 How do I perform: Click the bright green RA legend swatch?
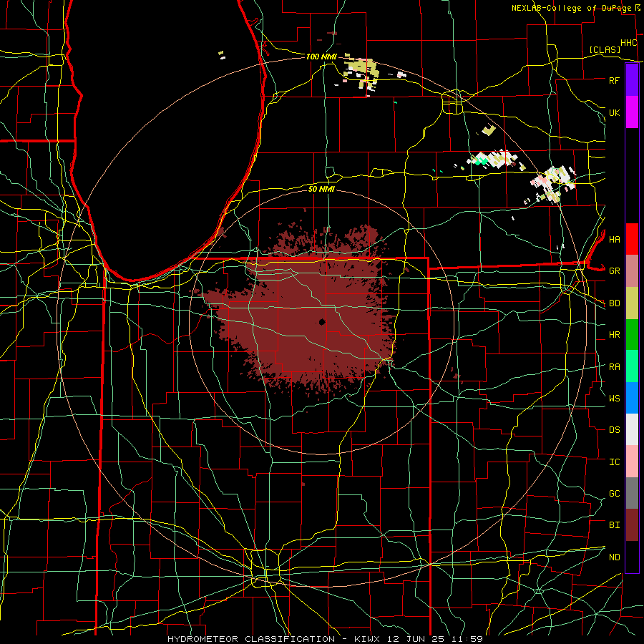[632, 366]
